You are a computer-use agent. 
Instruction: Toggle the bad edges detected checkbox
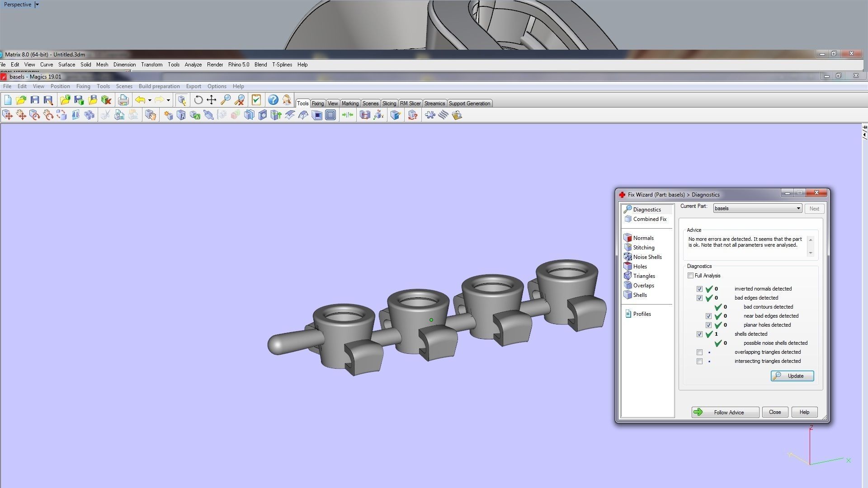click(x=699, y=298)
